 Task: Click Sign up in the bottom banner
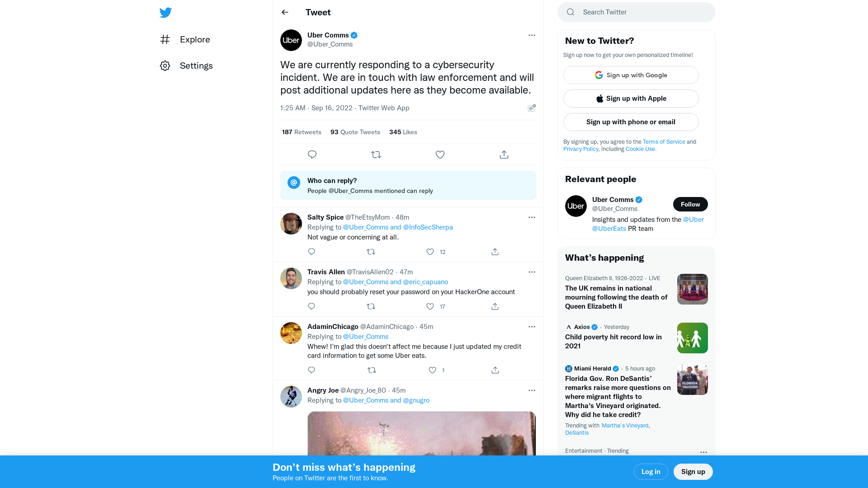point(693,471)
